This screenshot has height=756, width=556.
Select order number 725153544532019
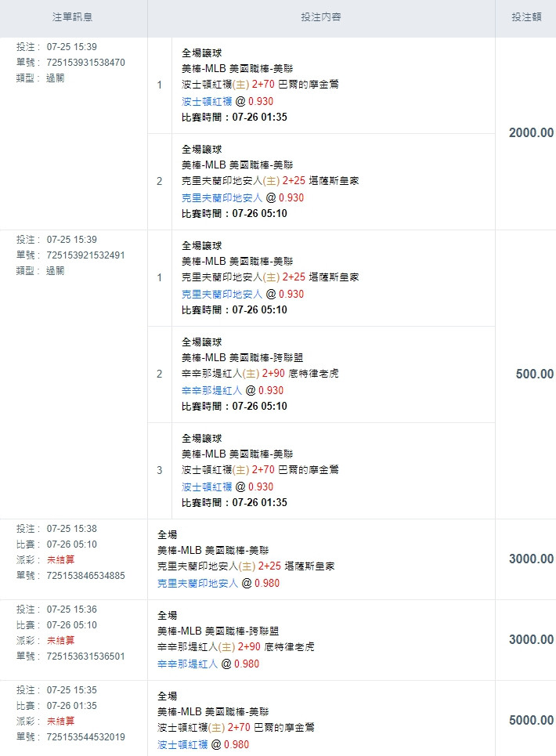point(85,737)
